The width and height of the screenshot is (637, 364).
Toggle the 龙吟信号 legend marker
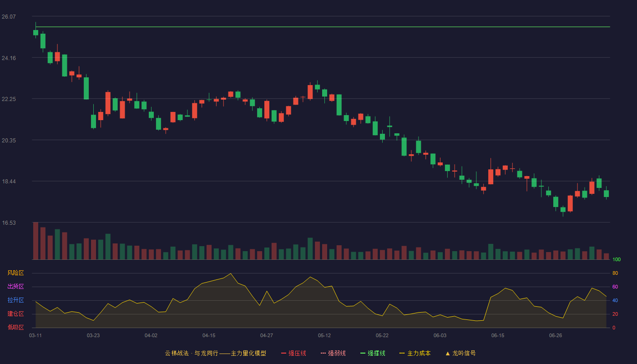click(460, 353)
